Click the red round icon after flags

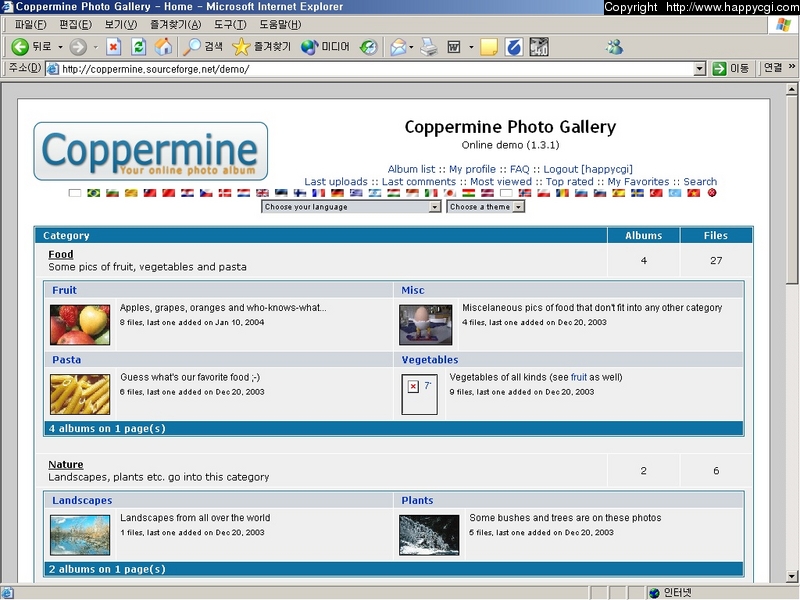point(712,193)
